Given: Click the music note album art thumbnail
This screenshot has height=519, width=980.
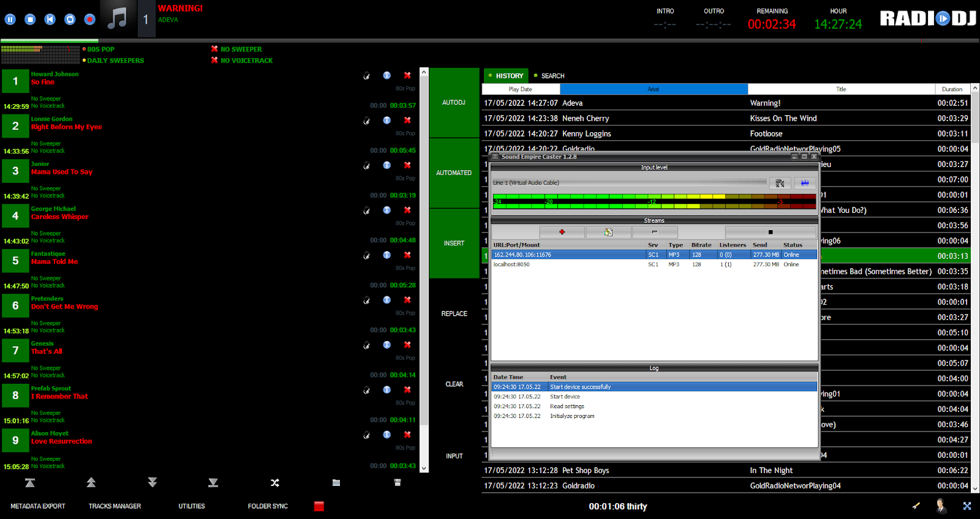Looking at the screenshot, I should [x=117, y=19].
